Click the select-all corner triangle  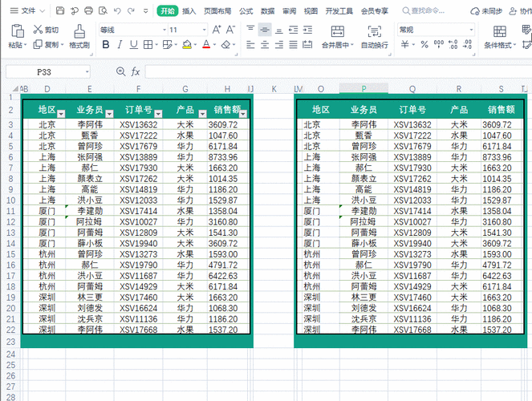click(15, 89)
